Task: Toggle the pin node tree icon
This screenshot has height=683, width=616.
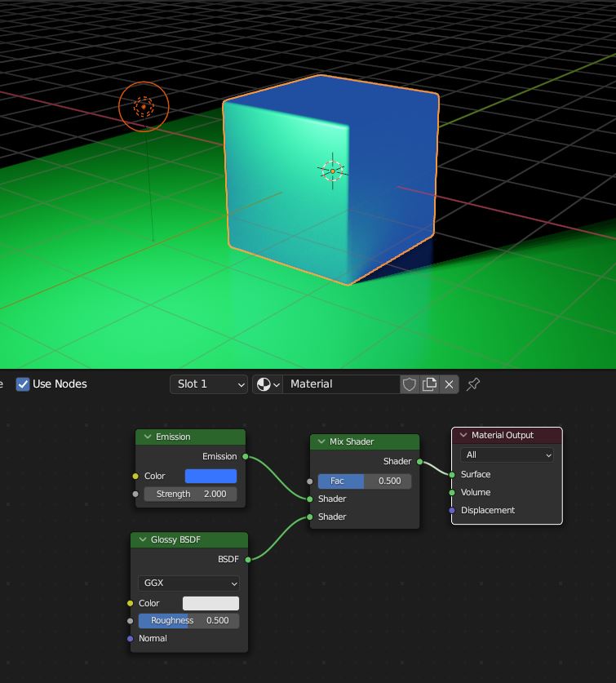Action: point(473,384)
